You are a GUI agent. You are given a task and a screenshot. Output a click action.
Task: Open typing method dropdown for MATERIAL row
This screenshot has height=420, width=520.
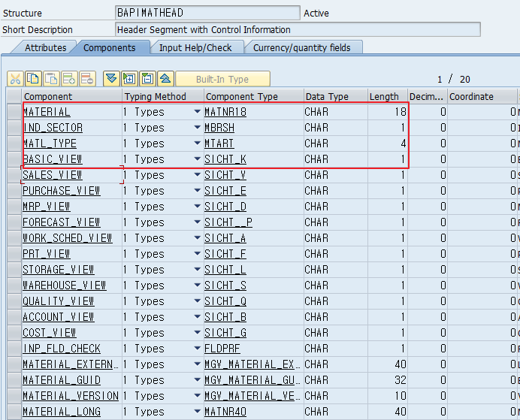[198, 112]
